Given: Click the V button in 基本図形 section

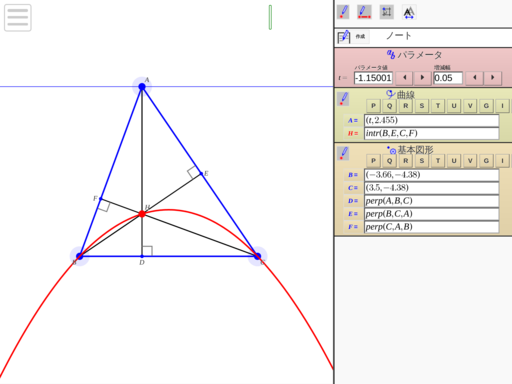Looking at the screenshot, I should 470,161.
